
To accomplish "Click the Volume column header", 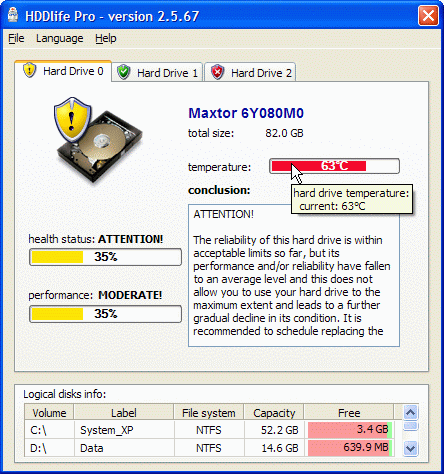I will click(49, 413).
